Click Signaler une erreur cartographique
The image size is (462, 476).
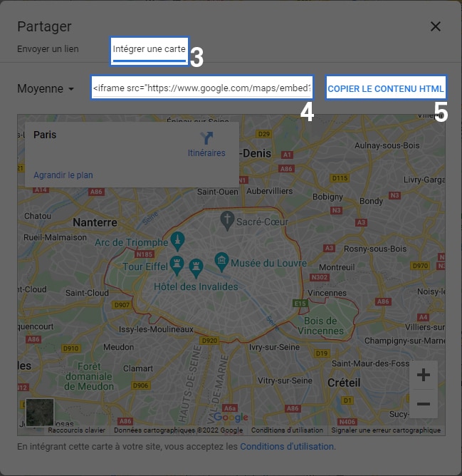(387, 430)
